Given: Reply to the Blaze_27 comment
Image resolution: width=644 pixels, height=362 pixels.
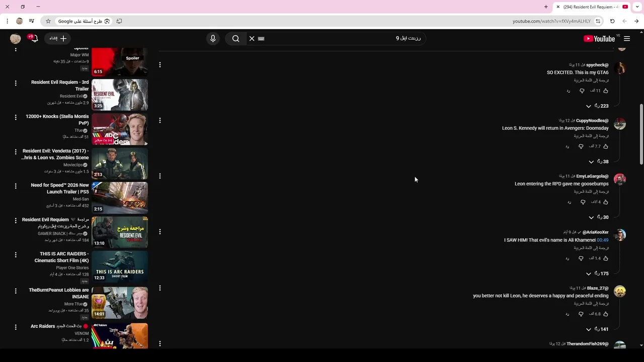Looking at the screenshot, I should coord(568,314).
